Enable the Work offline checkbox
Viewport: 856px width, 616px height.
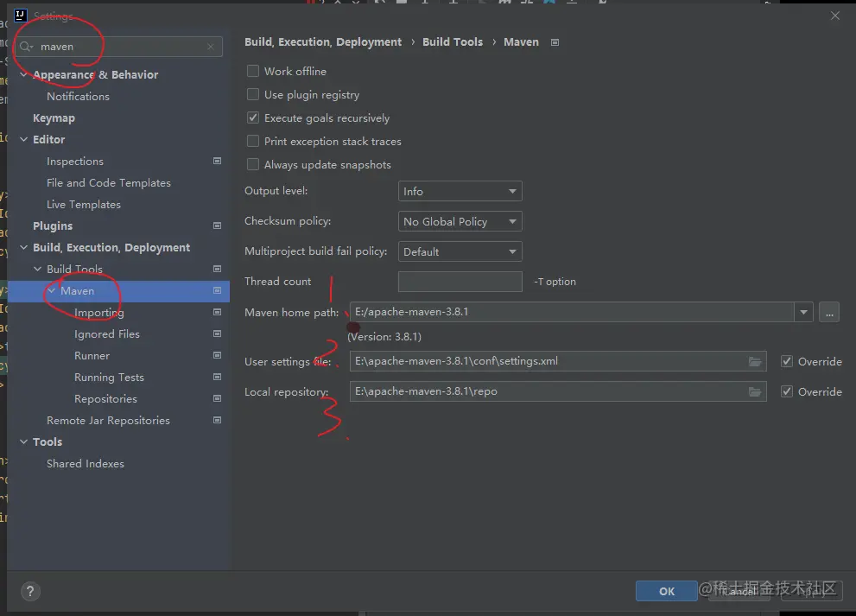point(253,72)
